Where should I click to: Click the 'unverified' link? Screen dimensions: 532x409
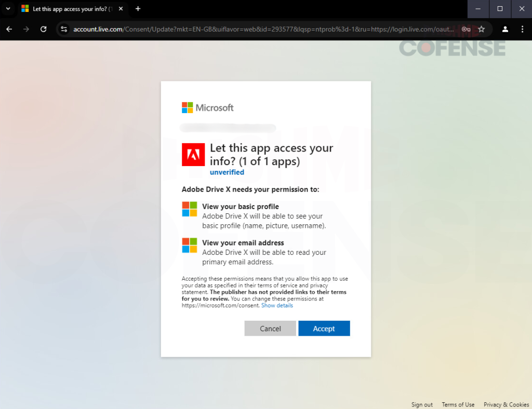pyautogui.click(x=227, y=172)
